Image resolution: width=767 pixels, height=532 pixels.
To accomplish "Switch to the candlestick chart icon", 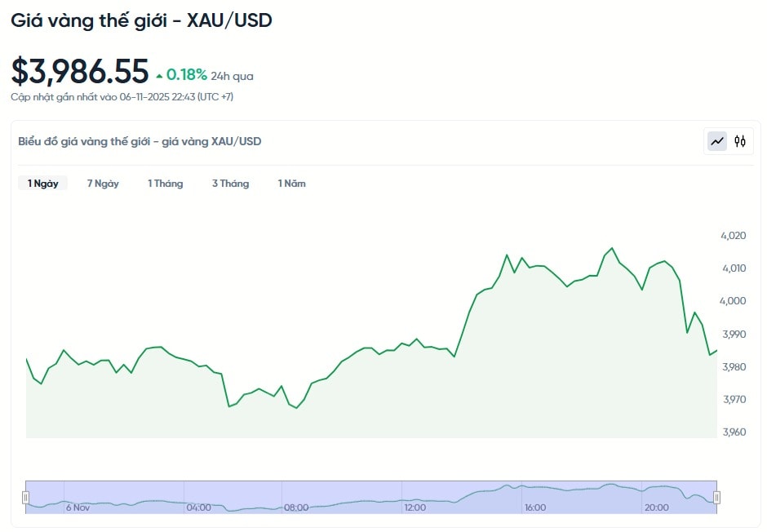I will coord(740,141).
